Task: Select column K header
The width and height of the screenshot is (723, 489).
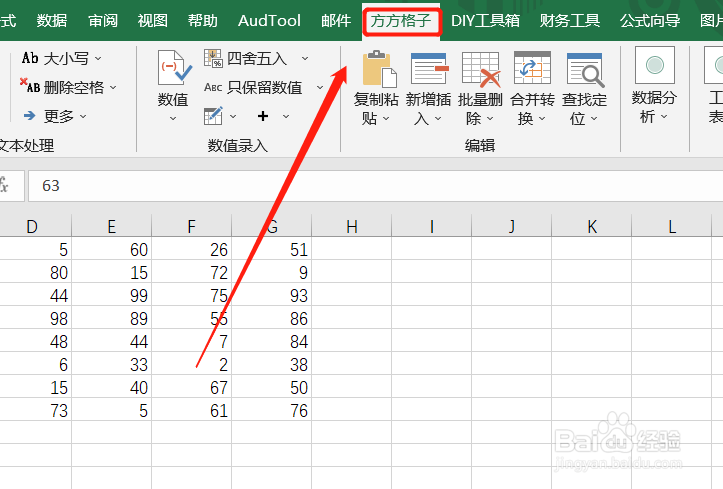Action: [592, 226]
